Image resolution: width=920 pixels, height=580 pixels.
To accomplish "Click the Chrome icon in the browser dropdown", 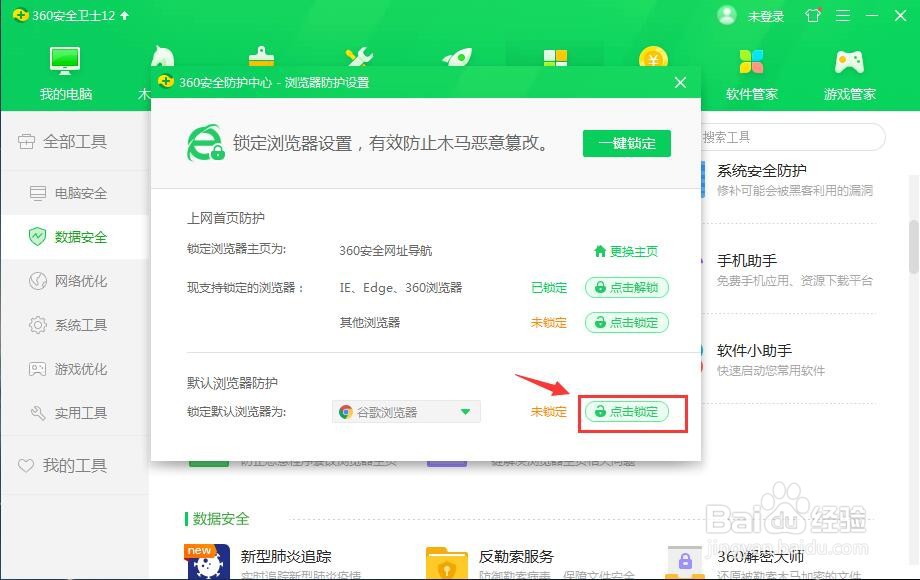I will 346,412.
